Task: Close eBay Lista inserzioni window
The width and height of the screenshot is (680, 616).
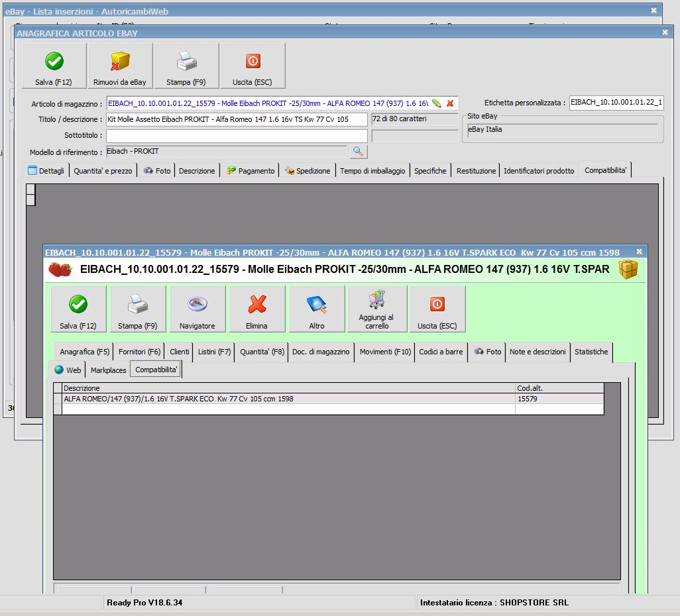Action: (654, 11)
